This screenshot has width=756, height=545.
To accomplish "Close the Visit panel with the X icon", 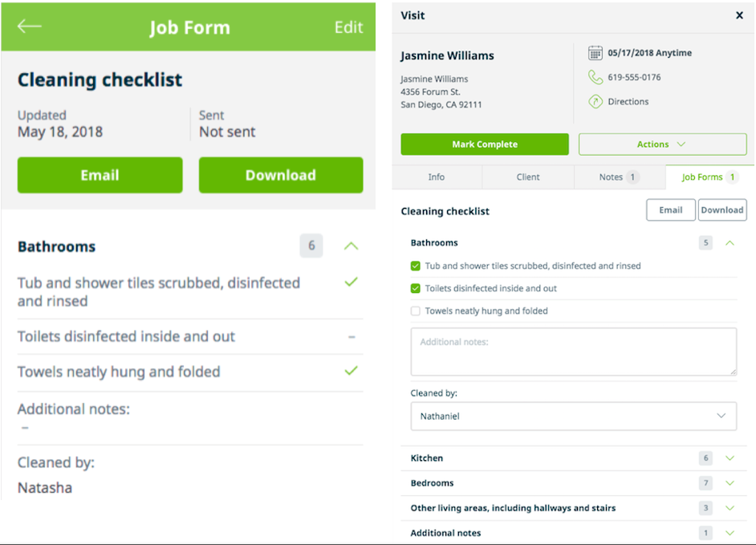I will pyautogui.click(x=739, y=14).
